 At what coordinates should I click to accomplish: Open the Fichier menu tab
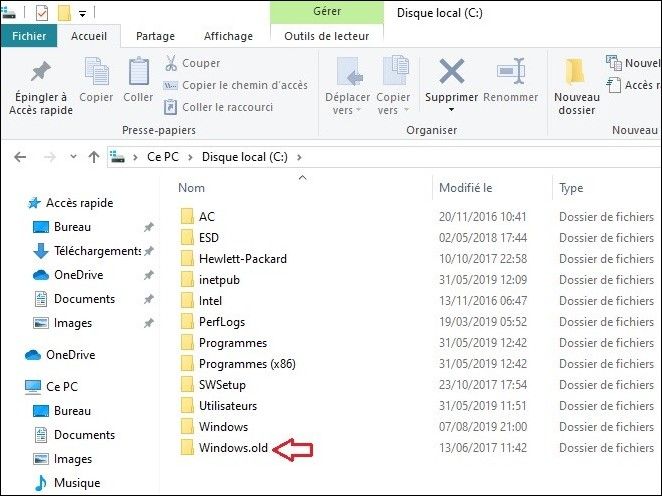pos(29,36)
